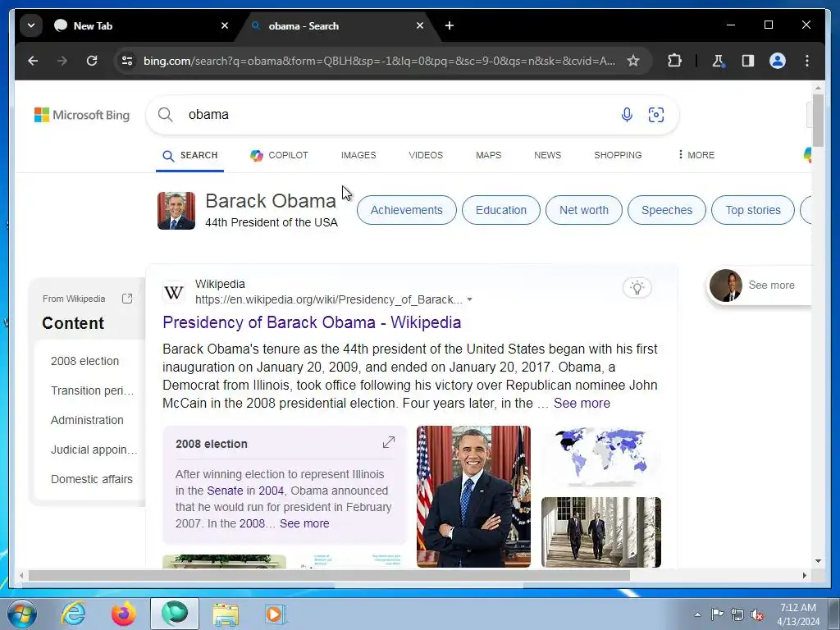This screenshot has height=630, width=840.
Task: Open the MAPS results tab
Action: click(x=489, y=155)
